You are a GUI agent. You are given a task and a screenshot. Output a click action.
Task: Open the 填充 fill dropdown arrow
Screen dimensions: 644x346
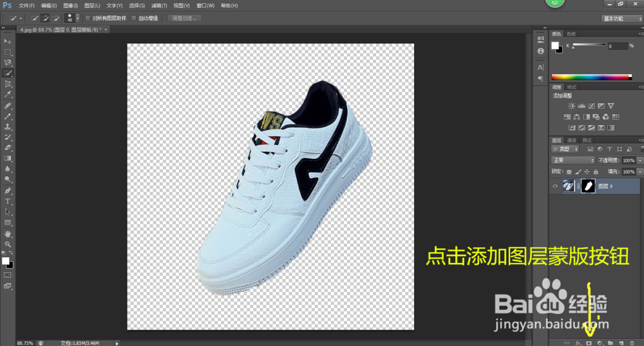pyautogui.click(x=639, y=172)
